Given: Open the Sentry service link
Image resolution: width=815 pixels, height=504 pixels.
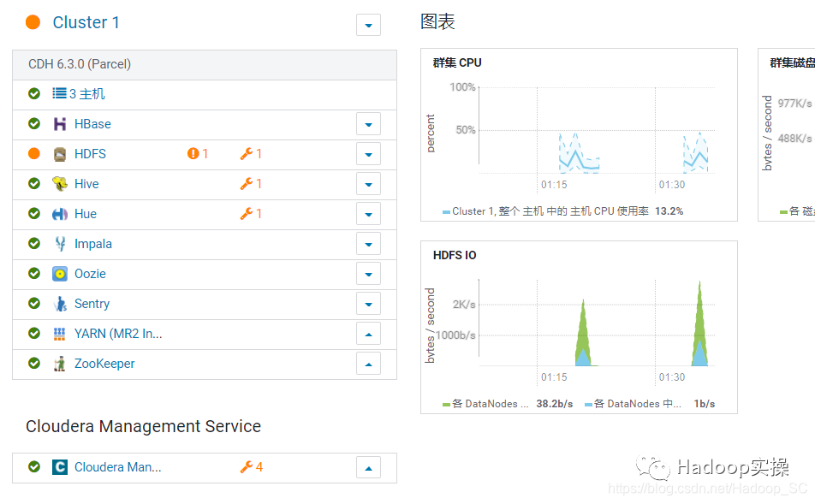Looking at the screenshot, I should [92, 304].
